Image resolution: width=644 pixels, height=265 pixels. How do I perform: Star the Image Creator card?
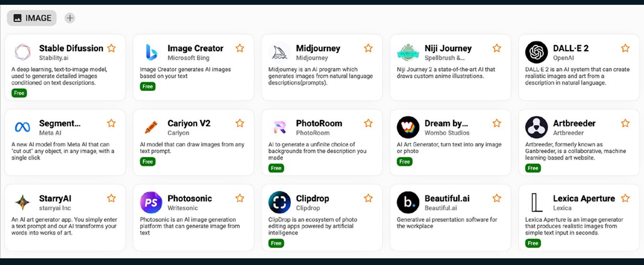pos(240,48)
